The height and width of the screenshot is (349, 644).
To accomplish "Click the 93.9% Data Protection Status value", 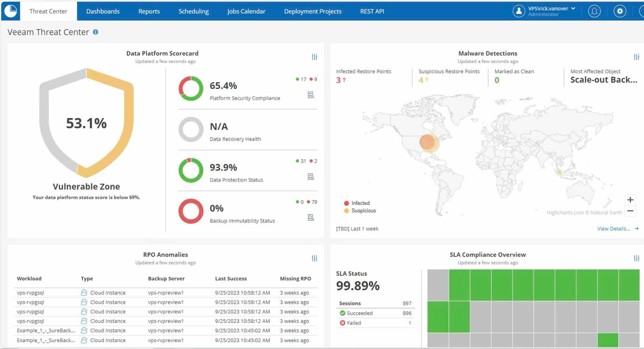I will (223, 167).
